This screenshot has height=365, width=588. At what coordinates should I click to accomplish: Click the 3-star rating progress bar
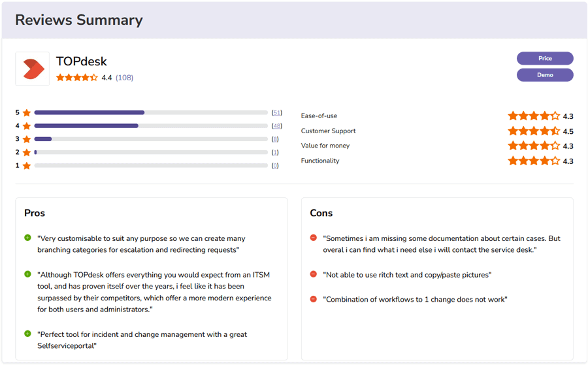[x=151, y=139]
